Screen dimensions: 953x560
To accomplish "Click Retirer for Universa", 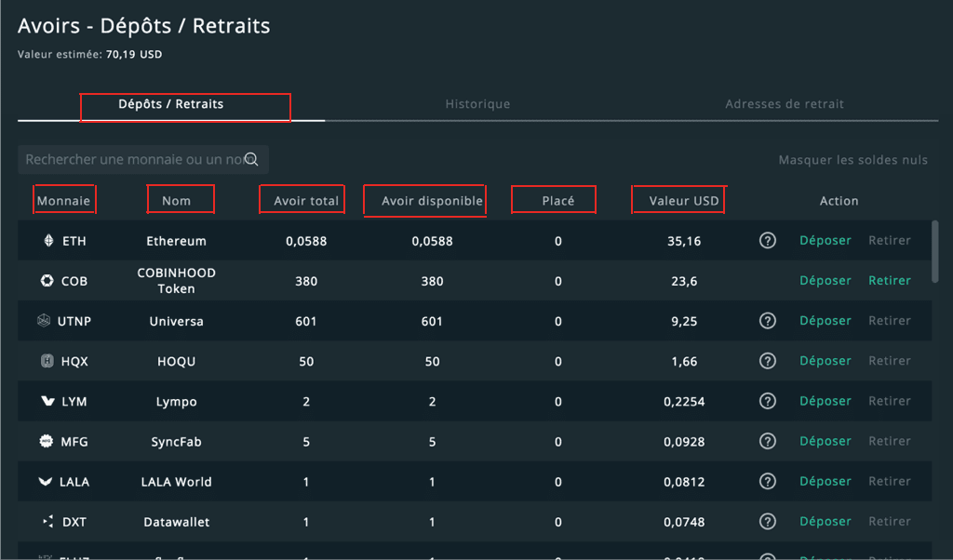I will pyautogui.click(x=890, y=321).
